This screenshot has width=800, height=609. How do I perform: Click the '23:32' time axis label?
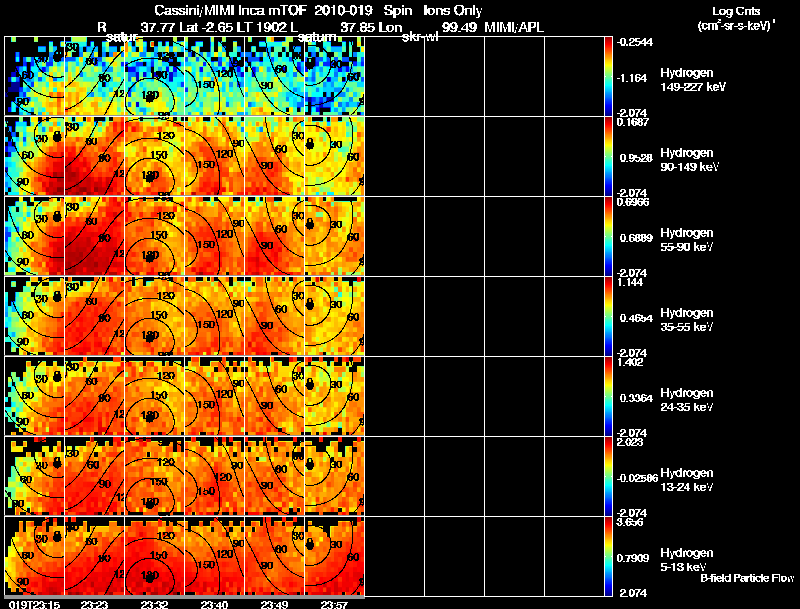click(155, 604)
